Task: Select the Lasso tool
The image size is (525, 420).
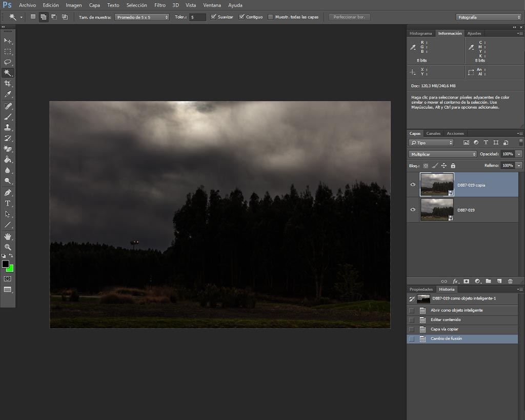Action: pyautogui.click(x=8, y=62)
